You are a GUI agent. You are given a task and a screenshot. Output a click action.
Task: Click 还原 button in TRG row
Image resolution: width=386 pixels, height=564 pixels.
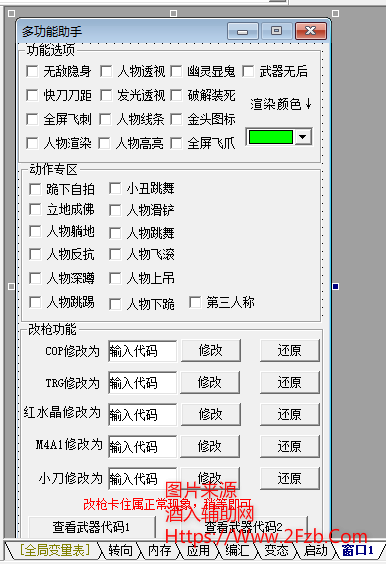click(290, 382)
